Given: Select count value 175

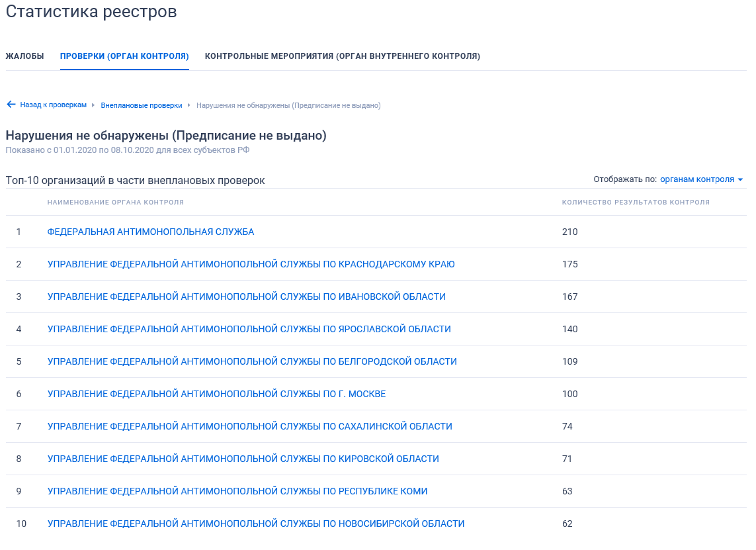Looking at the screenshot, I should click(569, 264).
